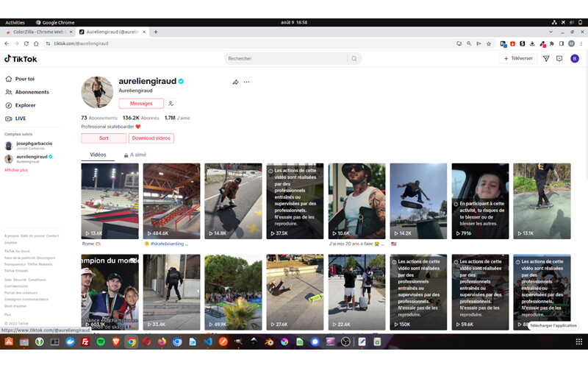The width and height of the screenshot is (588, 368).
Task: Open the video with 33.4K views
Action: (x=171, y=292)
